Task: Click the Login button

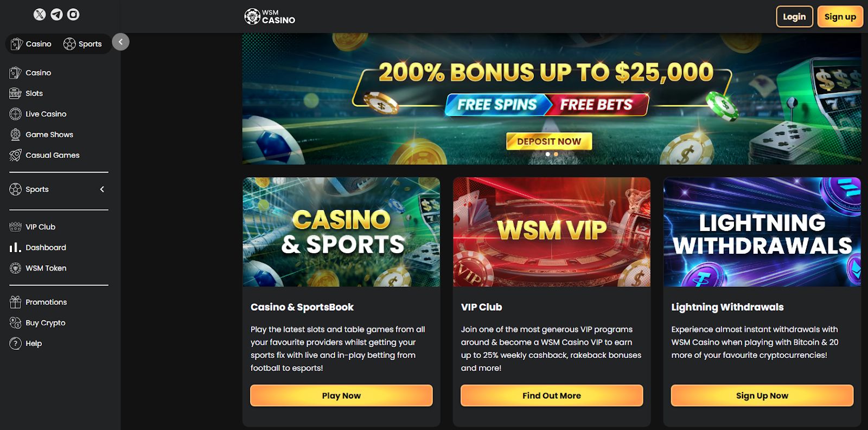Action: (x=794, y=17)
